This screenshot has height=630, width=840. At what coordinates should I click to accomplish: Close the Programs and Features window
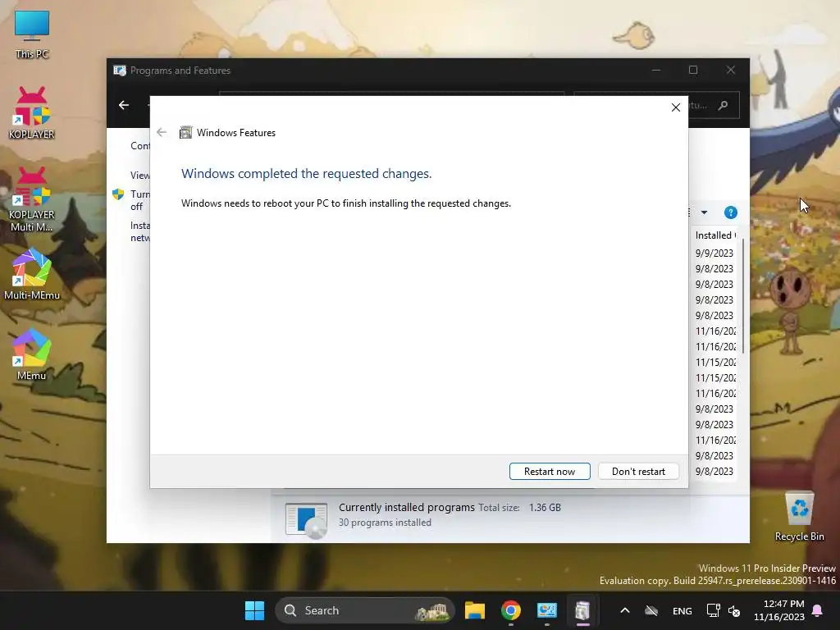[x=731, y=71]
